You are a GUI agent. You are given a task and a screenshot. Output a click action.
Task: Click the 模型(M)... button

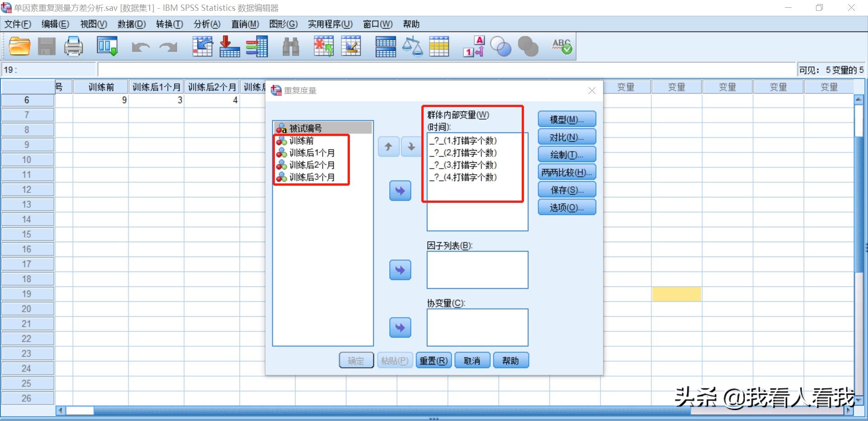coord(567,120)
